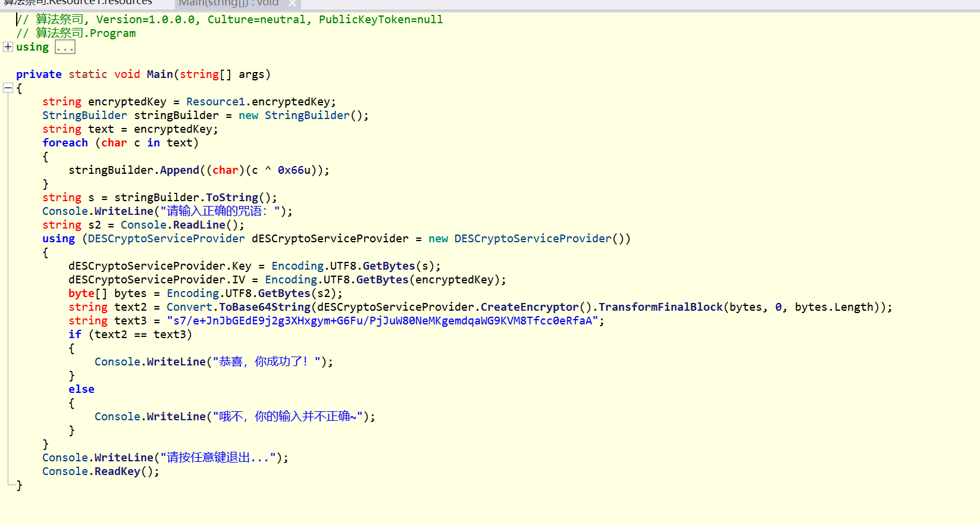980x525 pixels.
Task: Click the 0x66u XOR constant
Action: [x=294, y=170]
